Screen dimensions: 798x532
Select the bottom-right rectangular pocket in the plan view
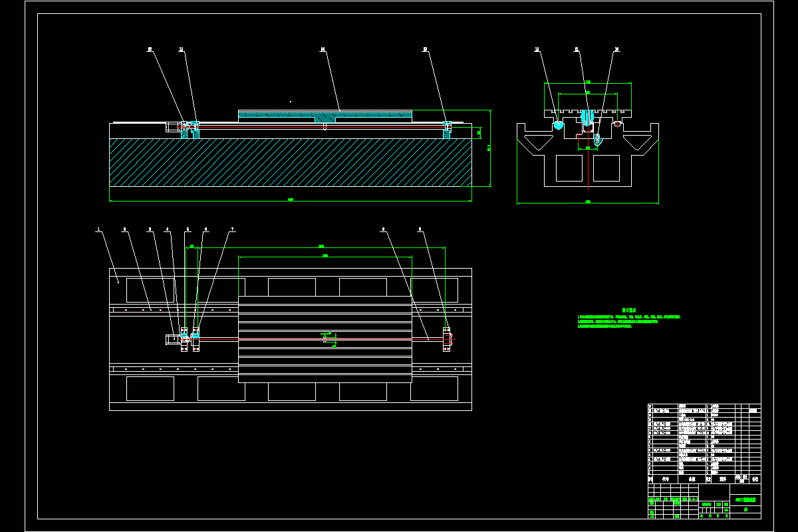point(434,388)
